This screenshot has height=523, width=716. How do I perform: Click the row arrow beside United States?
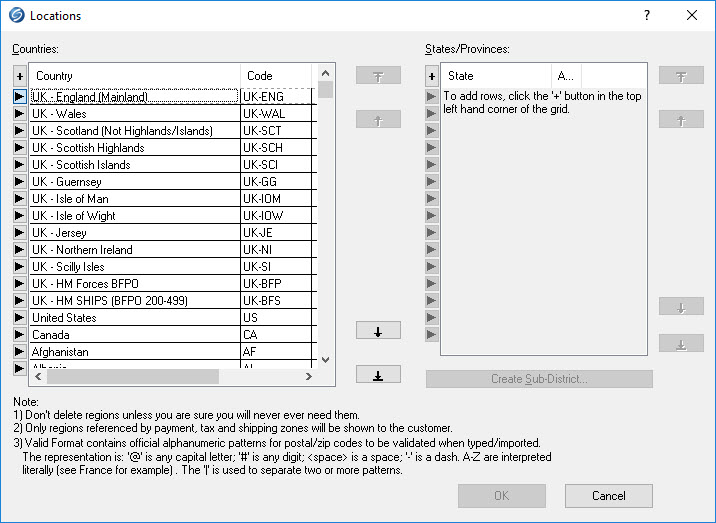(x=20, y=318)
